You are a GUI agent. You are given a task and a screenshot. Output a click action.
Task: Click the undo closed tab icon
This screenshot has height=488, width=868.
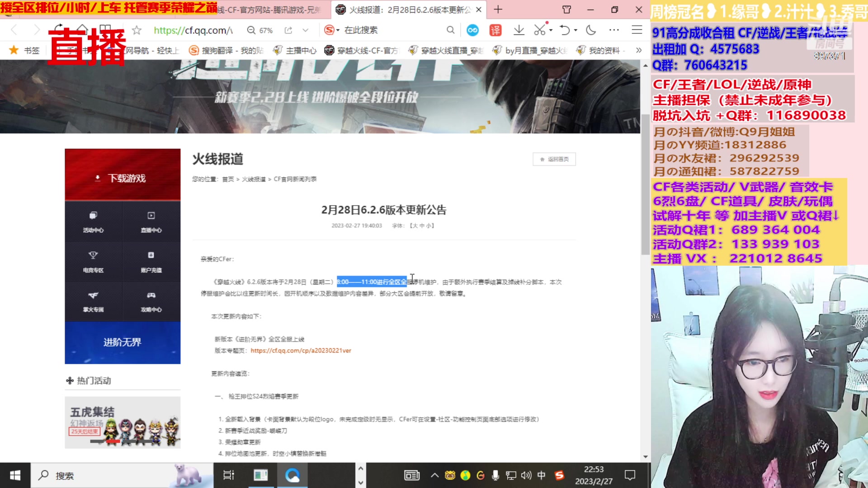click(565, 30)
